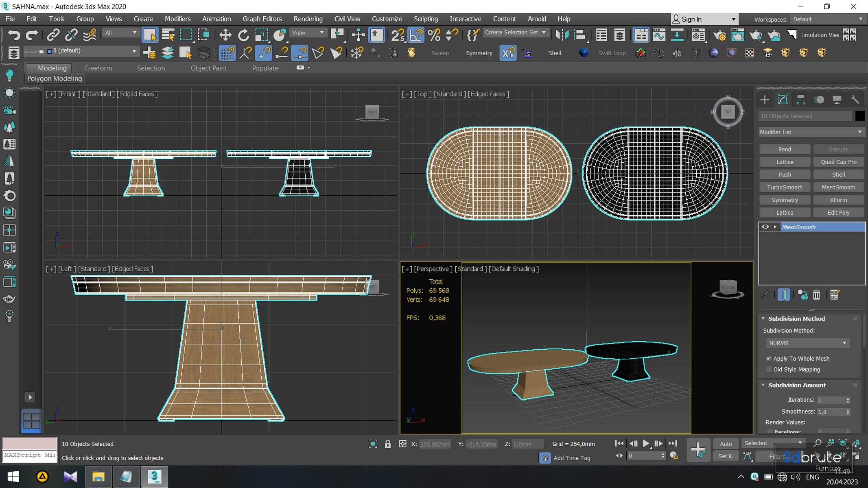868x488 pixels.
Task: Jump to the end frame
Action: click(673, 443)
